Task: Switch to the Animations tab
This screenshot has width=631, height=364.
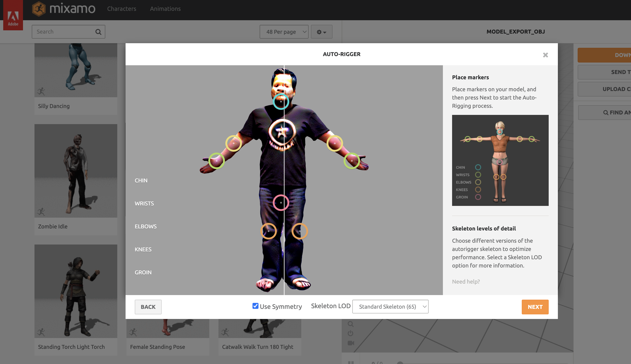Action: click(165, 9)
